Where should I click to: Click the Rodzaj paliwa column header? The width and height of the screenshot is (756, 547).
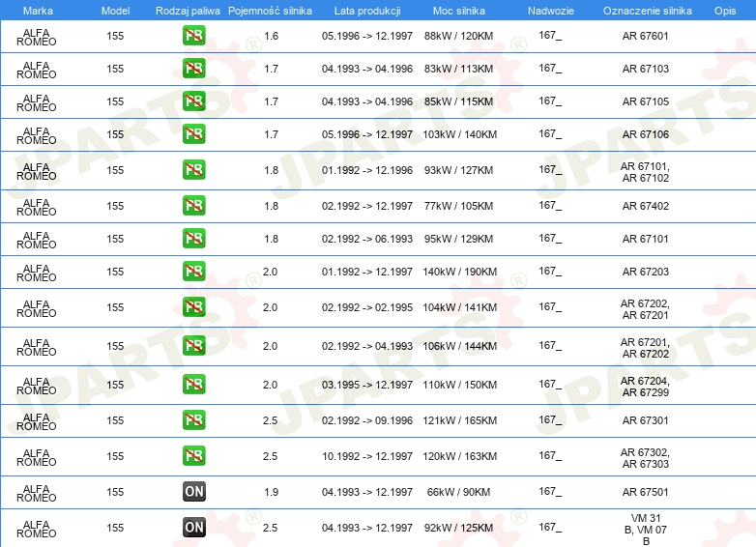click(x=188, y=11)
